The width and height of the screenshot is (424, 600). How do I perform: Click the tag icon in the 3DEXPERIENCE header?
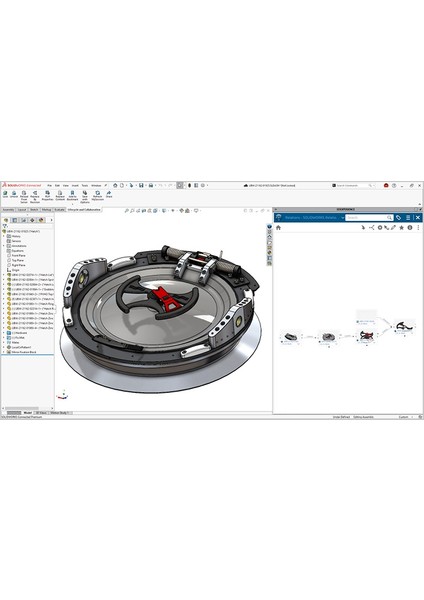(398, 217)
